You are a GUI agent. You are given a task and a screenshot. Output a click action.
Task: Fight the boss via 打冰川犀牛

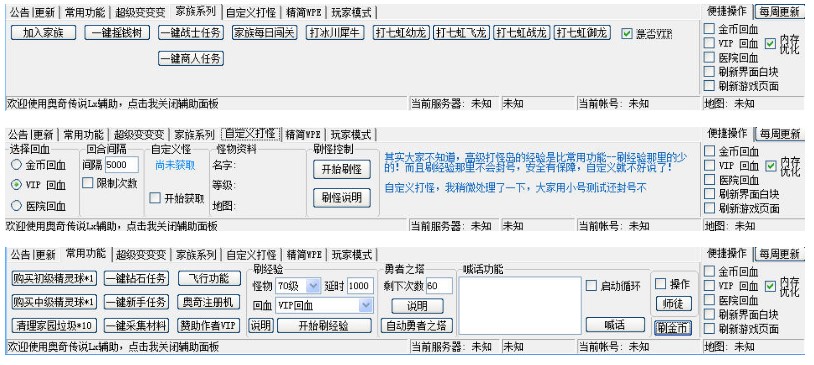(335, 33)
